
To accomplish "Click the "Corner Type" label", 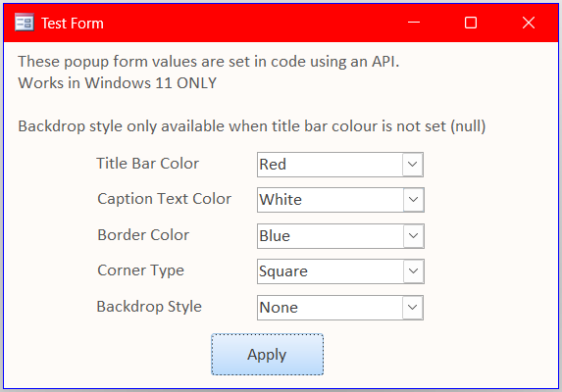I will pos(140,270).
